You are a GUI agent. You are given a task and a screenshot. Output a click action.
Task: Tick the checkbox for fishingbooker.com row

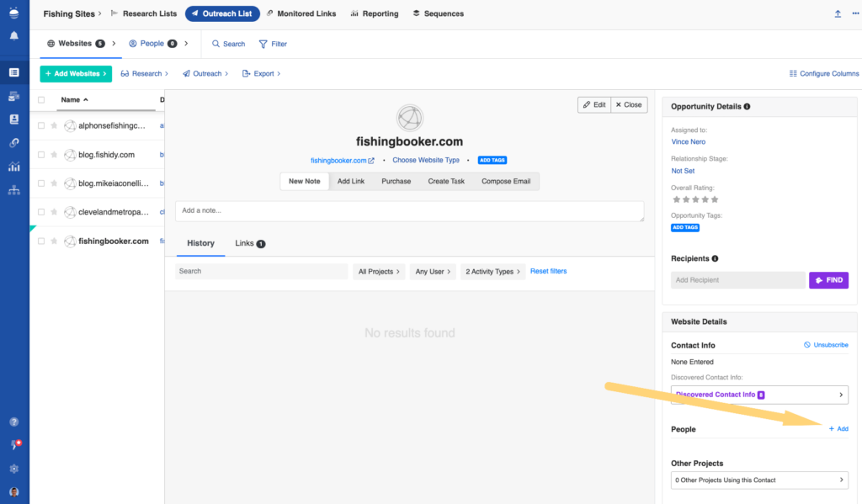[x=41, y=241]
